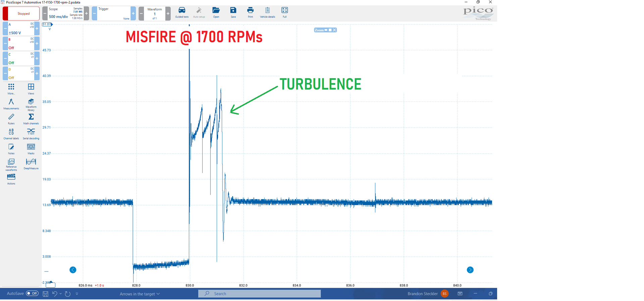Open the Scope 500 ms/div timebase panel

point(65,13)
